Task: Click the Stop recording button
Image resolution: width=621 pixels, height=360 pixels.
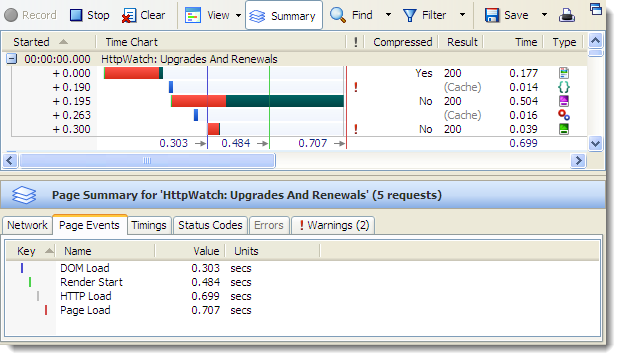Action: click(x=90, y=15)
